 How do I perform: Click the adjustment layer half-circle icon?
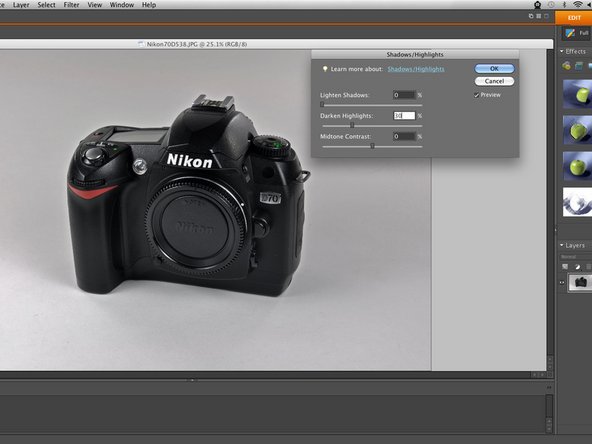pyautogui.click(x=577, y=267)
